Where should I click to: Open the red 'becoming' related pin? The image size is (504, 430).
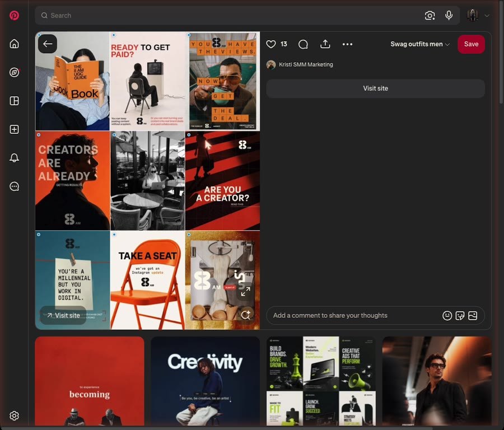point(90,381)
